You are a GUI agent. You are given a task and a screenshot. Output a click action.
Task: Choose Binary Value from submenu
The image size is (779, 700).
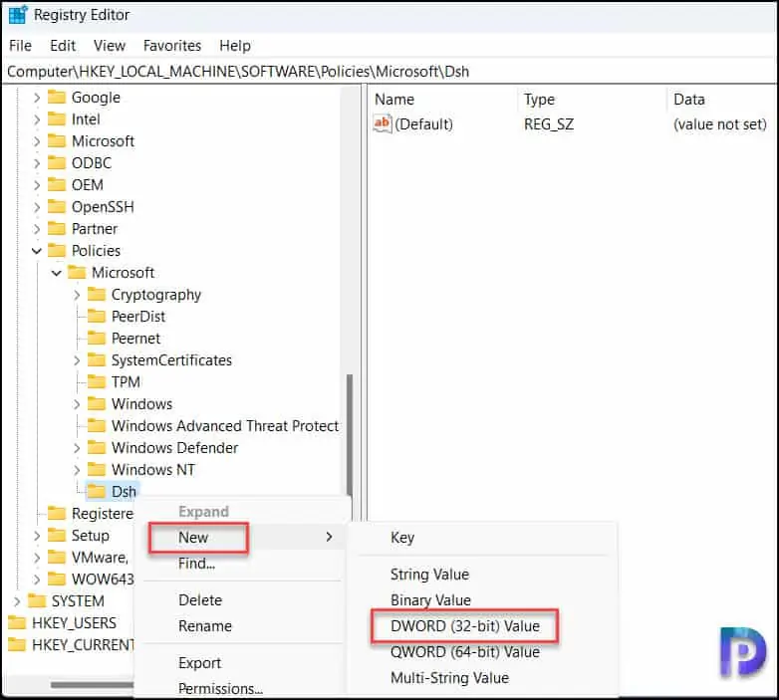[x=430, y=600]
